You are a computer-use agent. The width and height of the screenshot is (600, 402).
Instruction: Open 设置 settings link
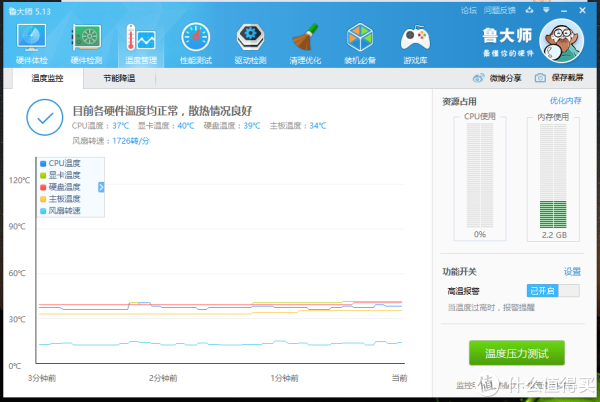[572, 272]
